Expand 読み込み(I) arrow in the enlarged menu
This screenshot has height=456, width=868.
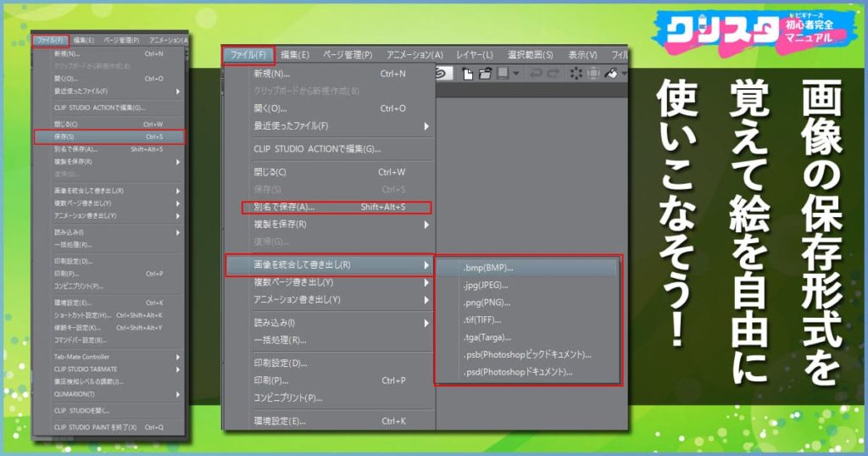point(426,323)
